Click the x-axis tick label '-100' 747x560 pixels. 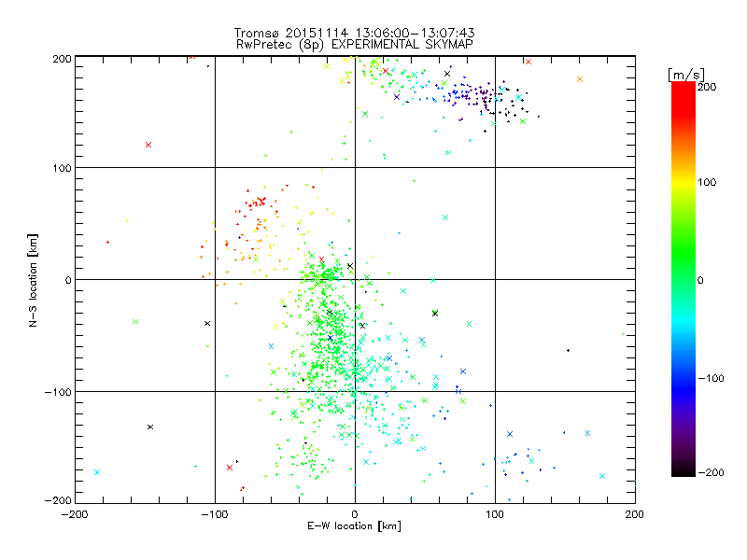point(215,514)
